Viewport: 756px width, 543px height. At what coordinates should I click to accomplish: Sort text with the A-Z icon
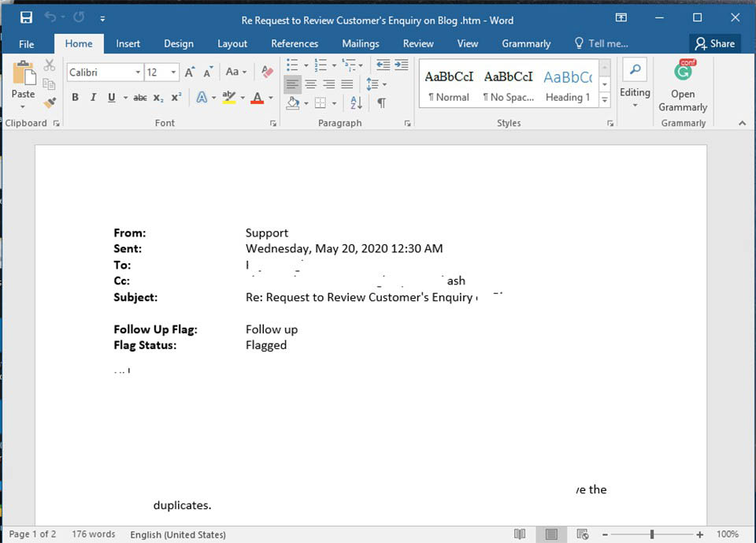pyautogui.click(x=356, y=102)
